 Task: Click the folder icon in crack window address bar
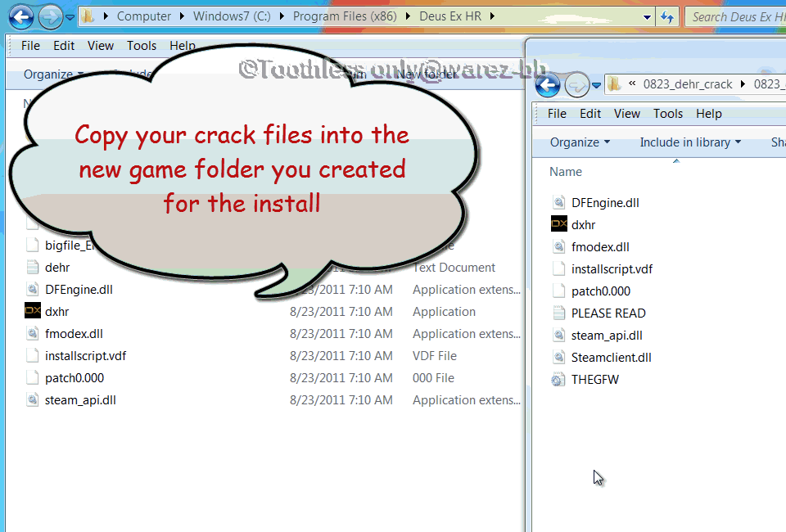point(613,84)
